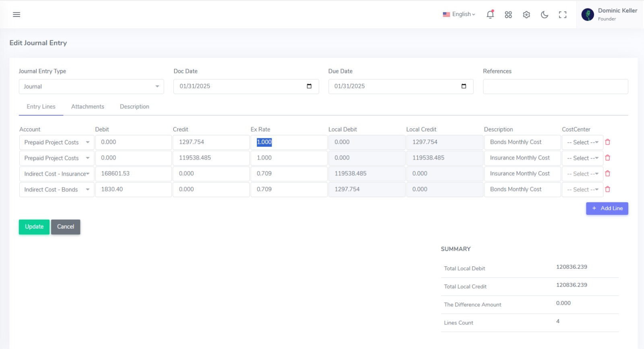
Task: Open the settings gear icon
Action: point(526,15)
